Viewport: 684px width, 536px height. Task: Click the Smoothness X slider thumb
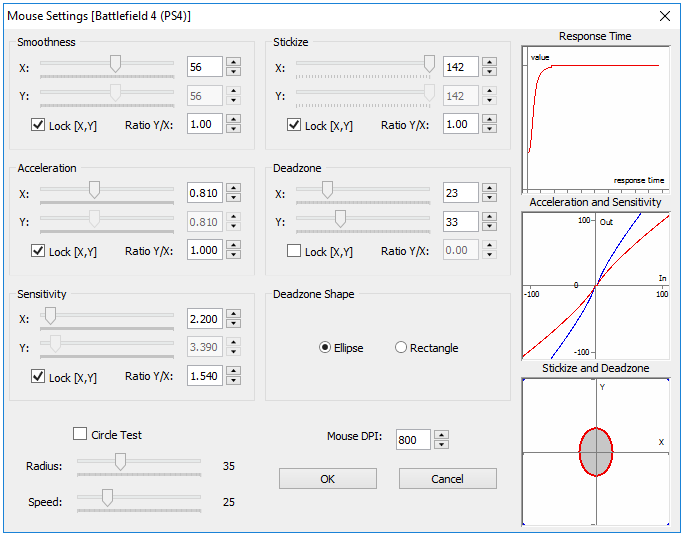115,64
